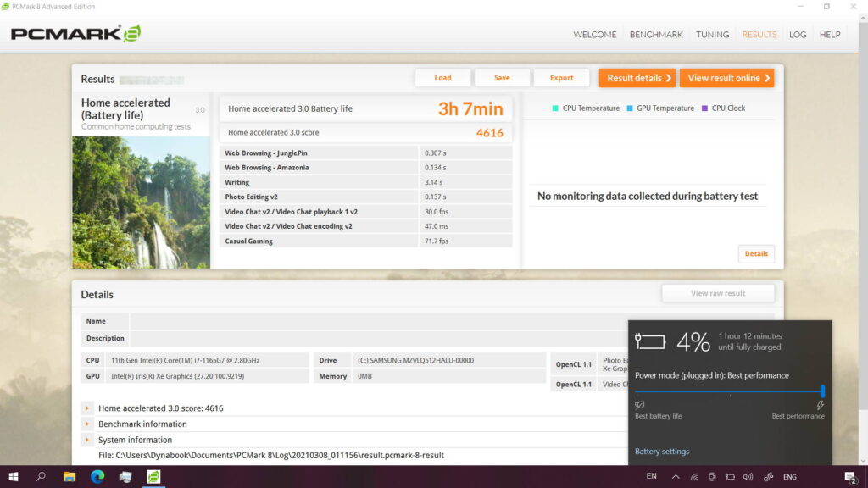Click the monitoring Details button
This screenshot has width=868, height=488.
click(756, 254)
